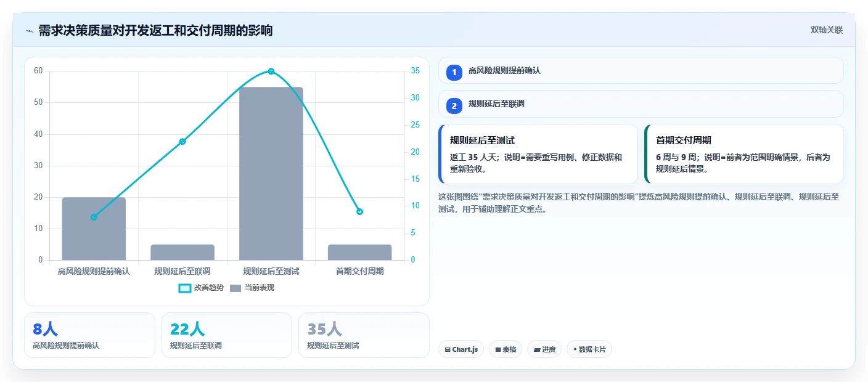Click the 进度 tag

pyautogui.click(x=544, y=349)
